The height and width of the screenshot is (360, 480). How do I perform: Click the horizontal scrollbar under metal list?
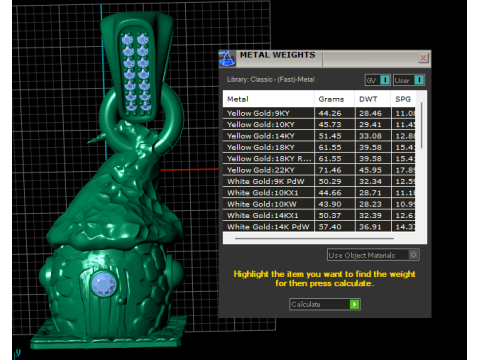tap(314, 239)
